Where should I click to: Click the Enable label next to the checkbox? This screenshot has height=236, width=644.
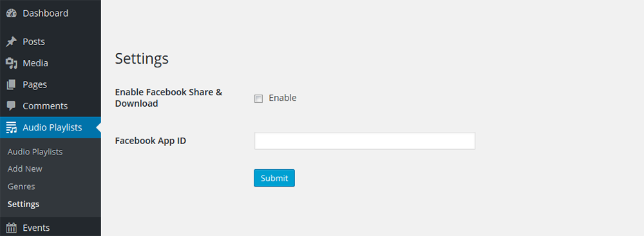283,98
